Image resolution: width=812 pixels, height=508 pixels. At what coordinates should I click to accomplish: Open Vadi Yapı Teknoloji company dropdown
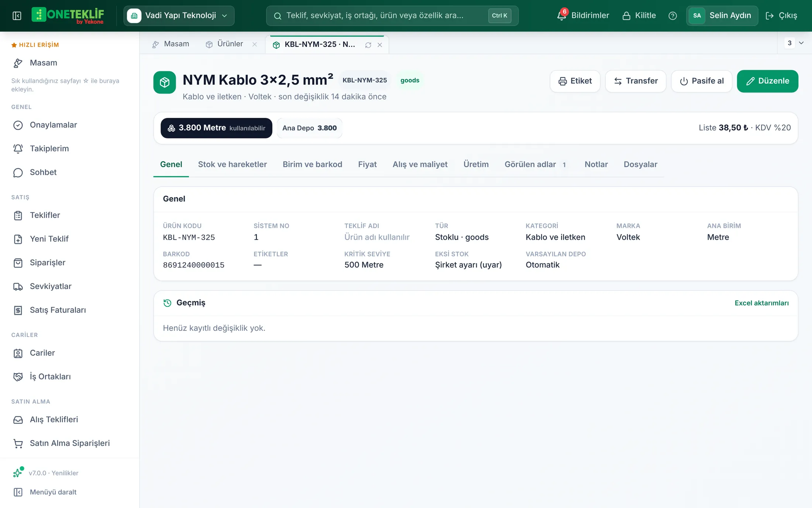pos(179,16)
